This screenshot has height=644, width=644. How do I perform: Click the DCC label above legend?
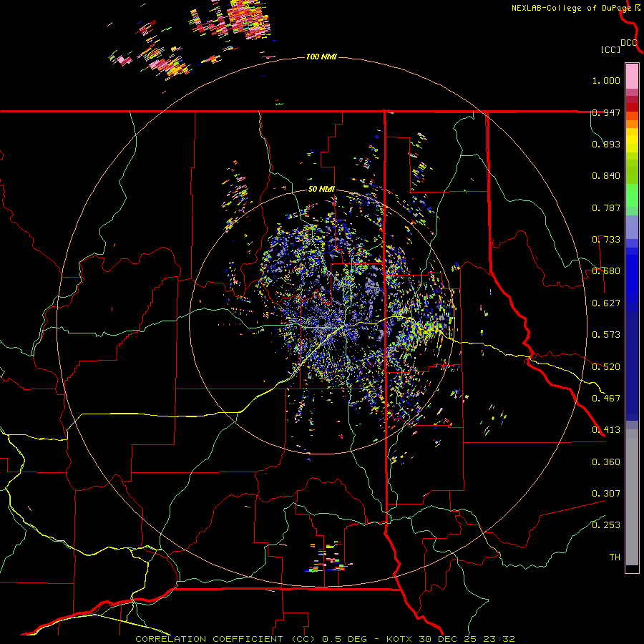pyautogui.click(x=628, y=43)
